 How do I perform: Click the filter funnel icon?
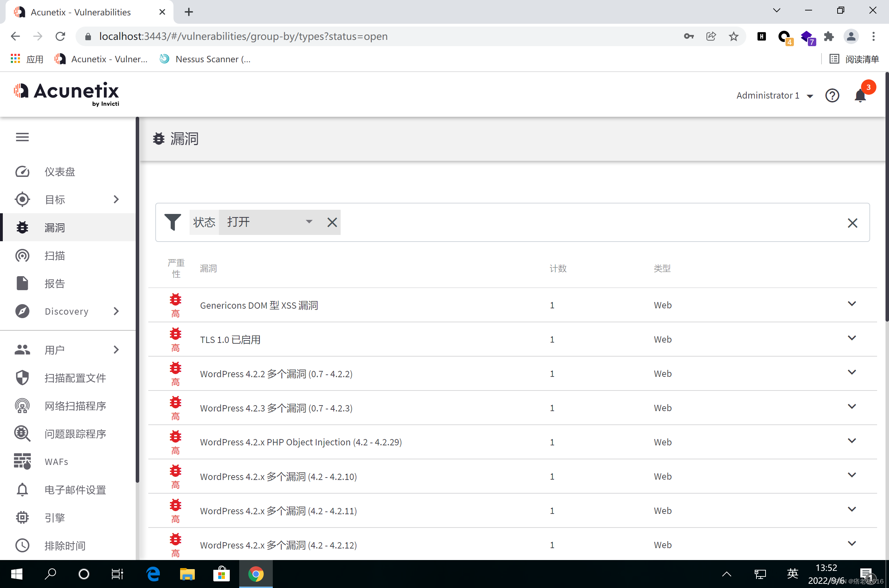pos(172,222)
